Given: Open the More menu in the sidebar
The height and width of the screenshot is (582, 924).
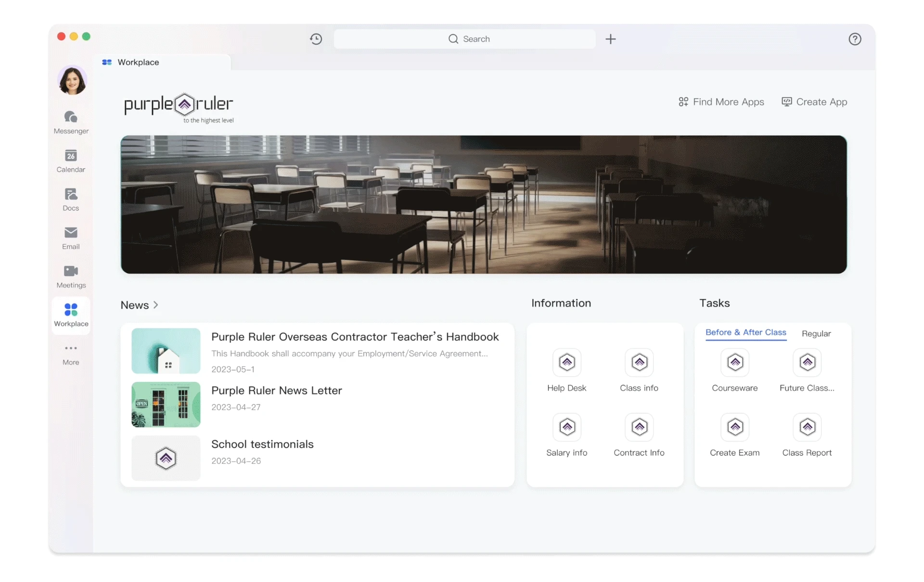Looking at the screenshot, I should pos(71,354).
